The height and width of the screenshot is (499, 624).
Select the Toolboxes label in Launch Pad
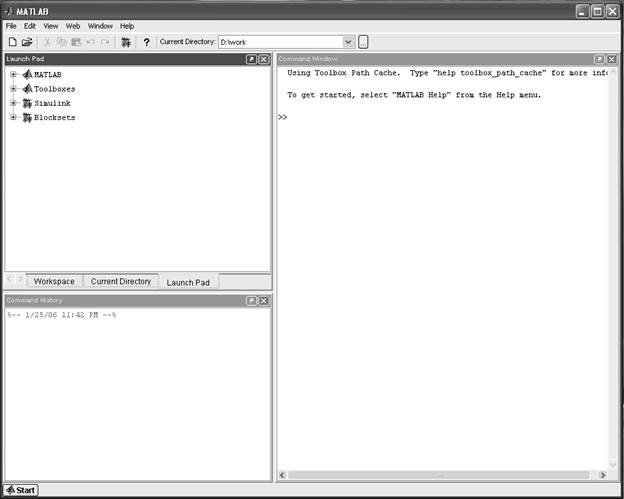click(x=55, y=89)
